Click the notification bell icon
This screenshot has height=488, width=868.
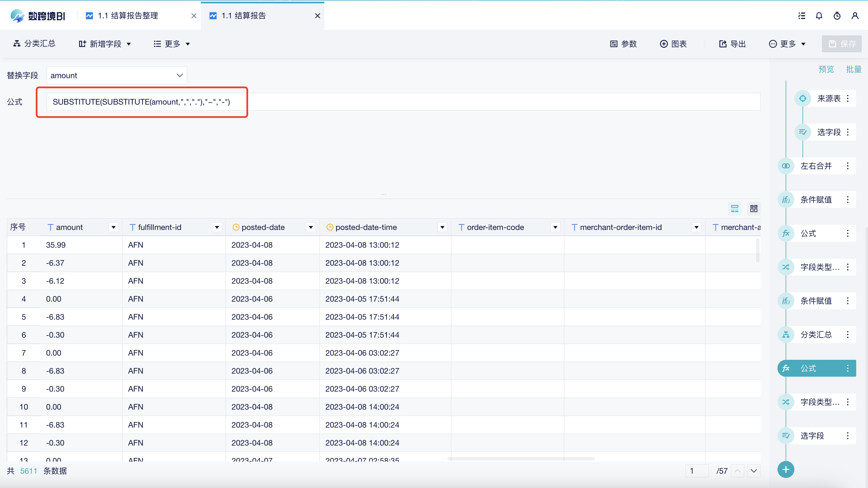click(x=819, y=16)
